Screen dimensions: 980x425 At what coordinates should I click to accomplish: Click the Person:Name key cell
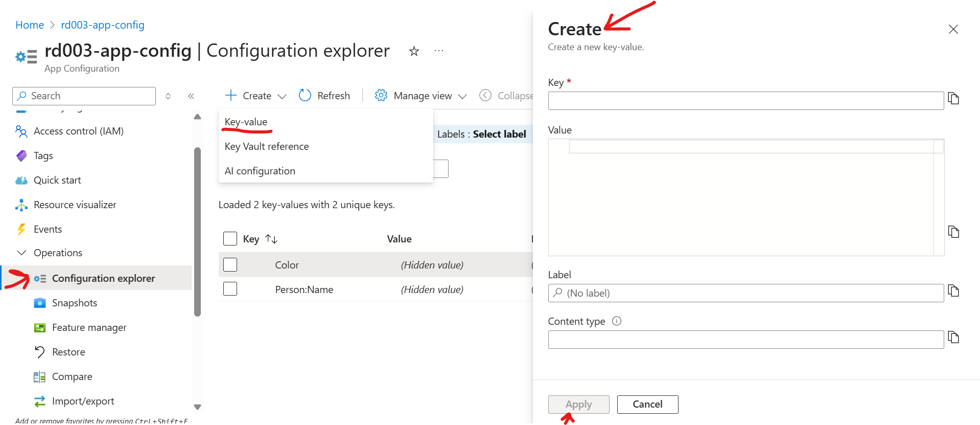coord(304,289)
